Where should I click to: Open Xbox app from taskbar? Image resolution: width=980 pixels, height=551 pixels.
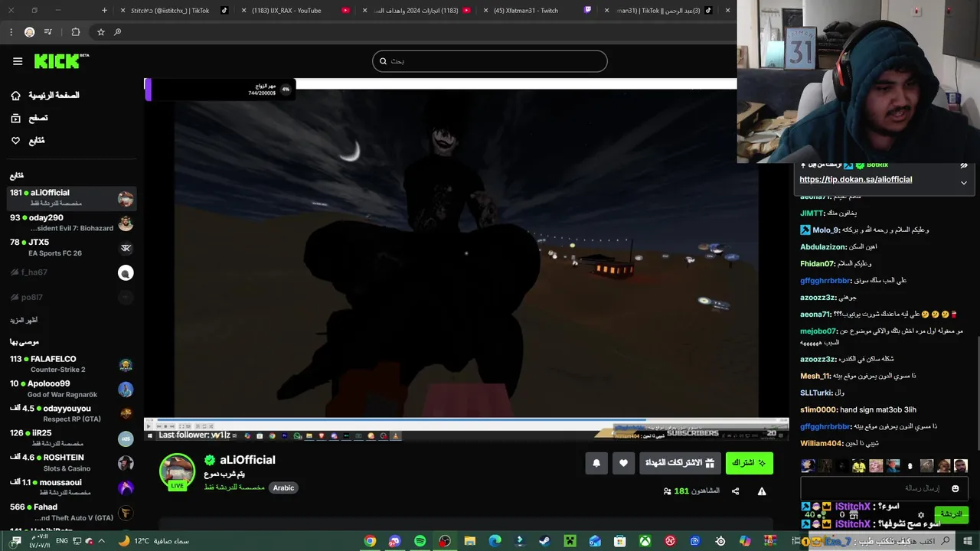645,541
